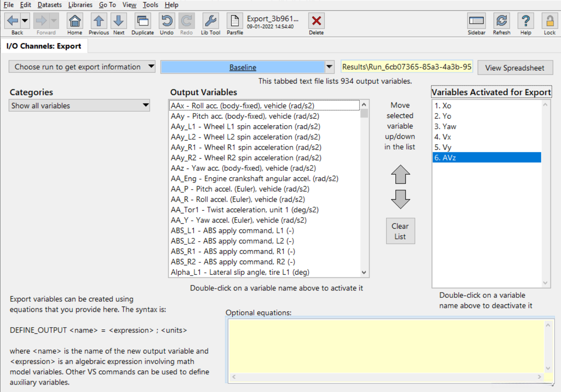Click the Home toolbar icon
Viewport: 561px width, 392px height.
click(75, 21)
